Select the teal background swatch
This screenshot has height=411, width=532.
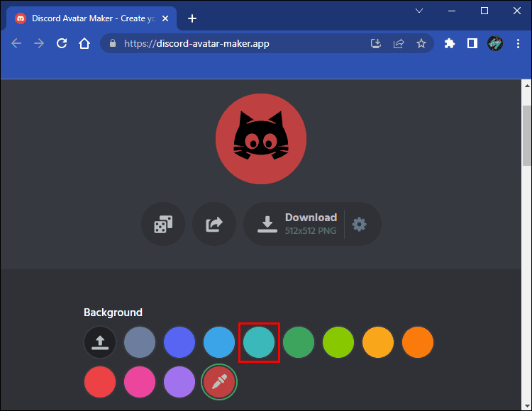pyautogui.click(x=259, y=342)
